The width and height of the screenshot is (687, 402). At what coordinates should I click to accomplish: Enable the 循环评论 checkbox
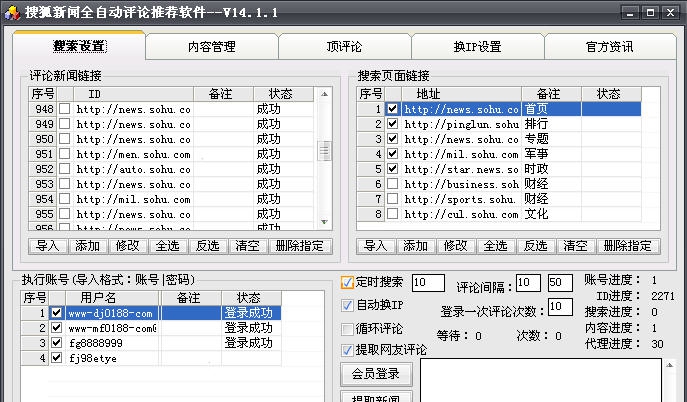[x=347, y=329]
